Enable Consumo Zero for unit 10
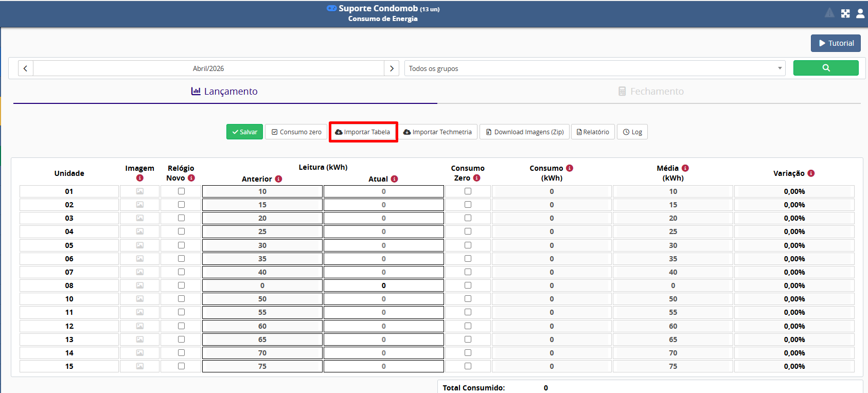 [x=468, y=298]
